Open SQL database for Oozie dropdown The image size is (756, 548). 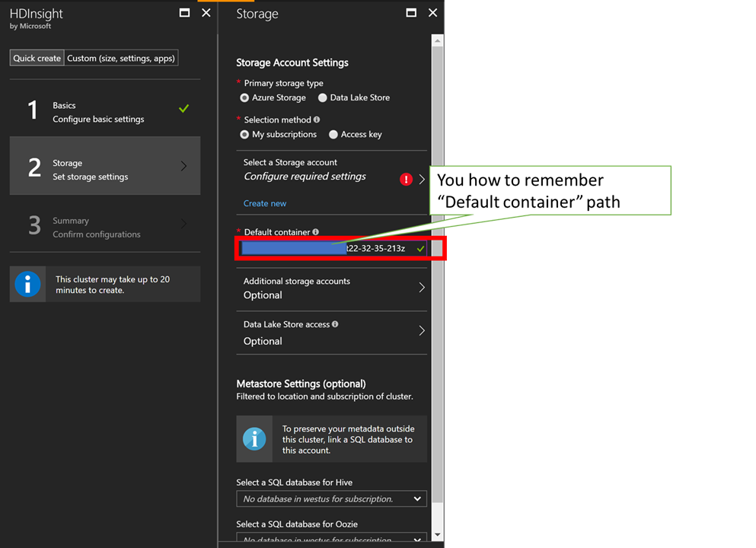[332, 537]
